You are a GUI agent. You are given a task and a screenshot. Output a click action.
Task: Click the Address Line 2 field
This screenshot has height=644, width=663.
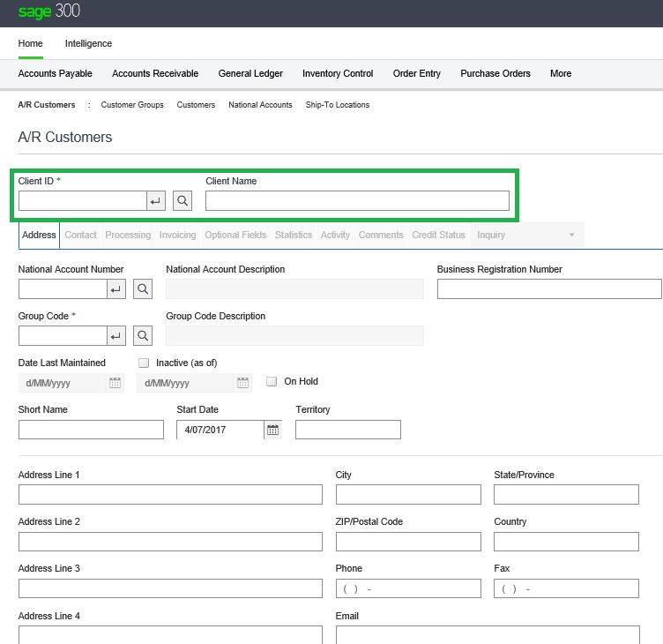coord(170,542)
